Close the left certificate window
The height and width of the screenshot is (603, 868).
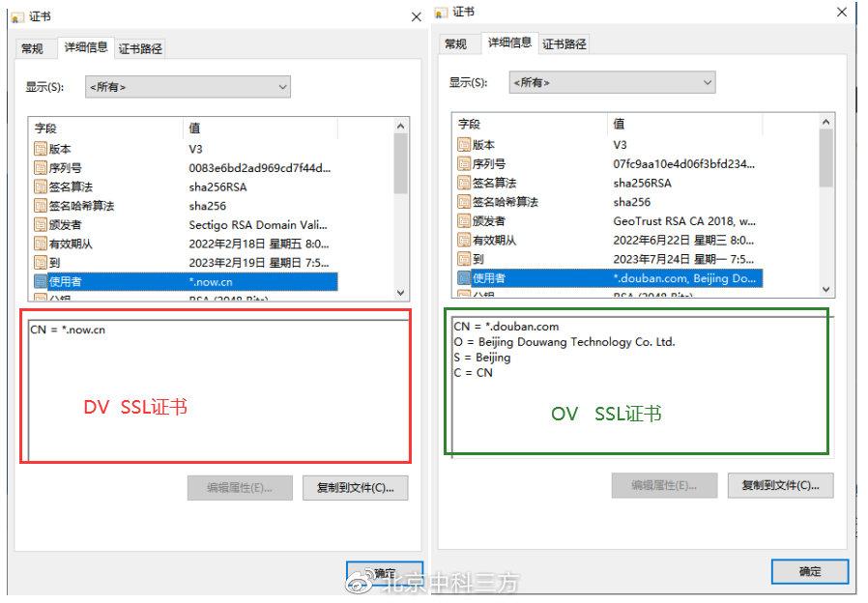pyautogui.click(x=417, y=17)
